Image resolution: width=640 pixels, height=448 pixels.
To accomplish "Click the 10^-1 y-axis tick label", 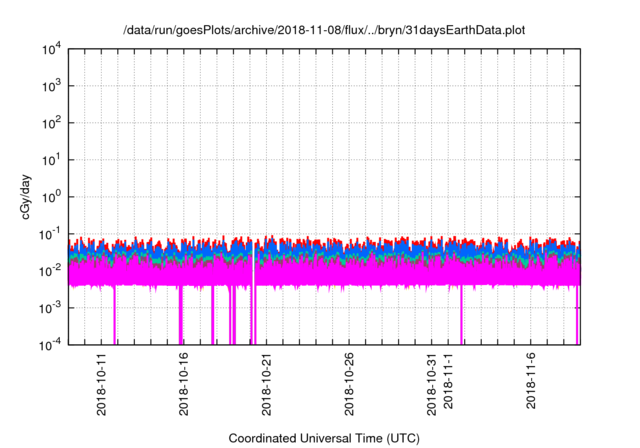I will click(50, 235).
